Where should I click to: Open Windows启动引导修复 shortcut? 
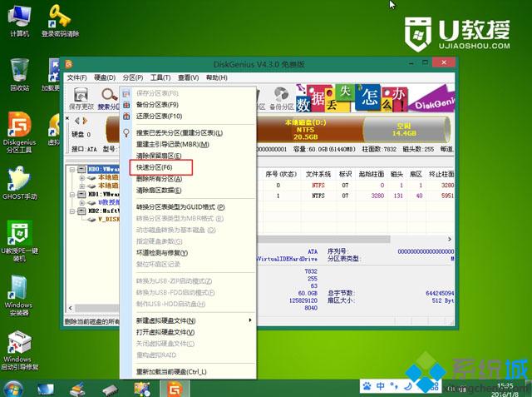click(x=19, y=351)
